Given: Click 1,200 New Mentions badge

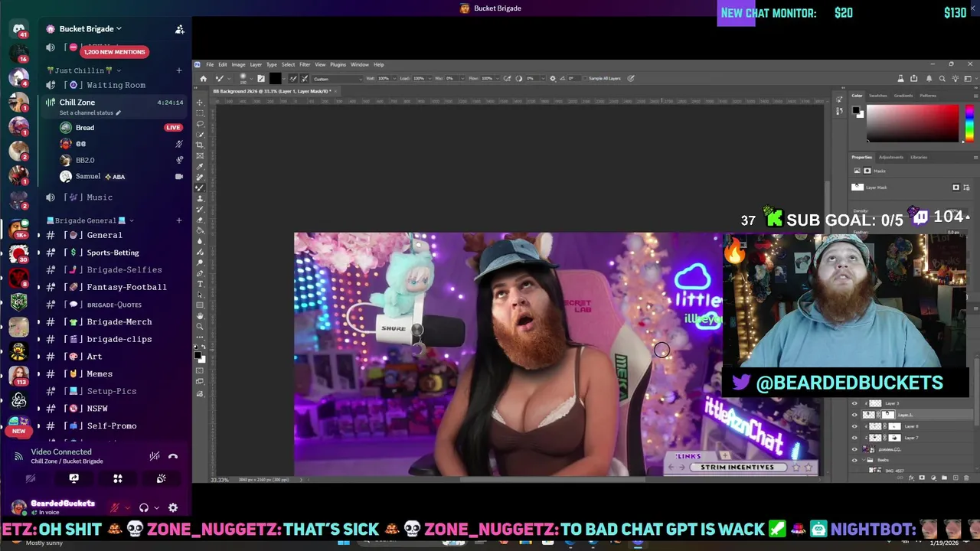Looking at the screenshot, I should 114,52.
